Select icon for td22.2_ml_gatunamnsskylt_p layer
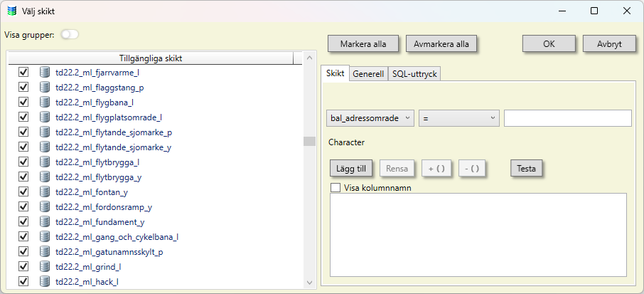 [45, 252]
